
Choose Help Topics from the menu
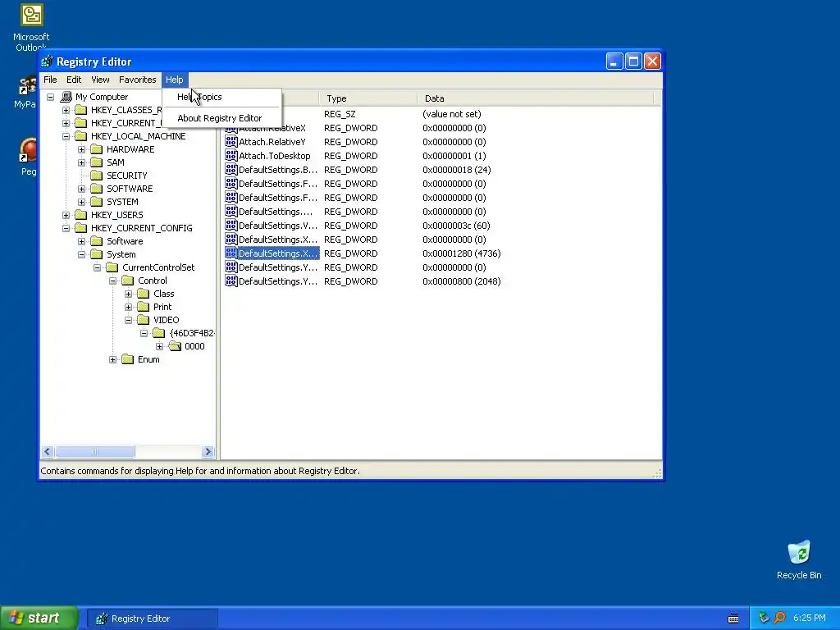coord(221,97)
